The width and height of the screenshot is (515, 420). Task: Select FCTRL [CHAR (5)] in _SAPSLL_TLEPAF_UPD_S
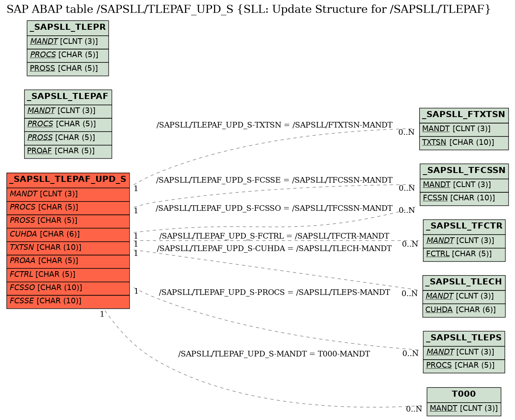point(68,275)
